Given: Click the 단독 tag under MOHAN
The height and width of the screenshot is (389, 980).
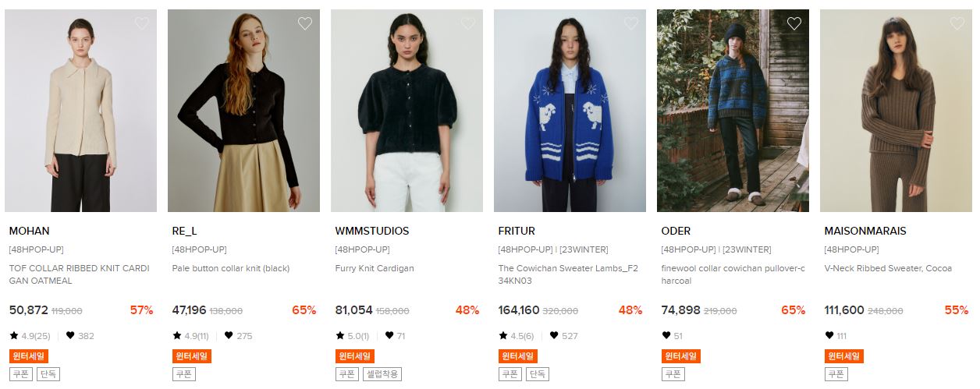Looking at the screenshot, I should coord(48,374).
